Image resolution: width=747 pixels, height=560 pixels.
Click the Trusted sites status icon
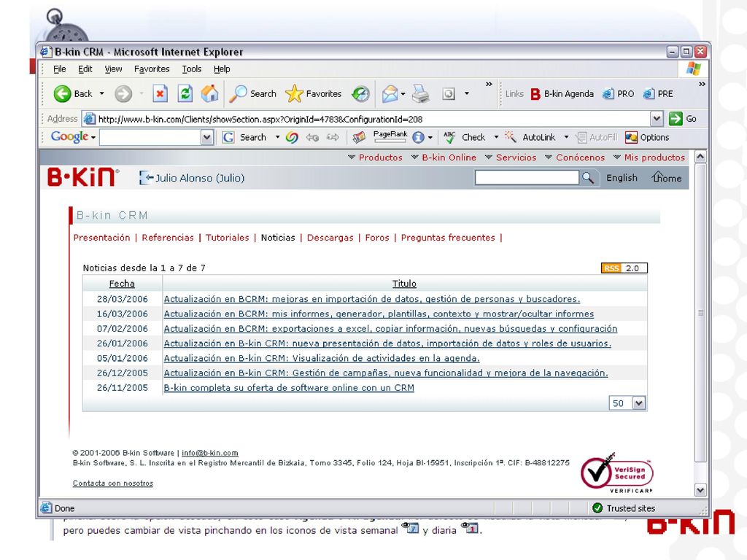tap(597, 508)
